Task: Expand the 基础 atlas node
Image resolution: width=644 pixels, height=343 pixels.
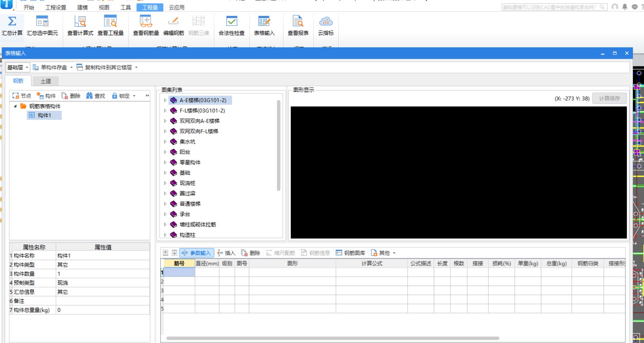Action: [x=165, y=173]
